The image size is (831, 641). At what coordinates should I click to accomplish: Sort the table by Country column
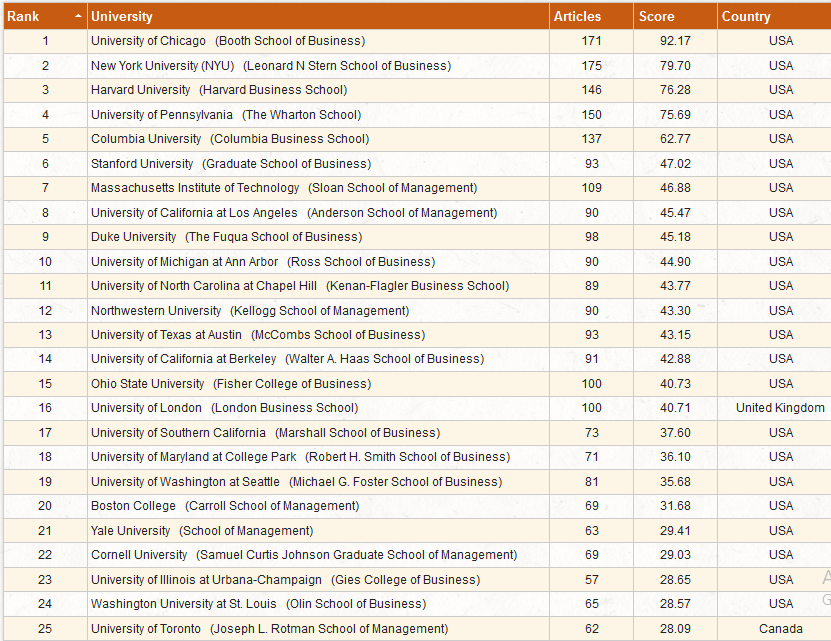pyautogui.click(x=747, y=16)
